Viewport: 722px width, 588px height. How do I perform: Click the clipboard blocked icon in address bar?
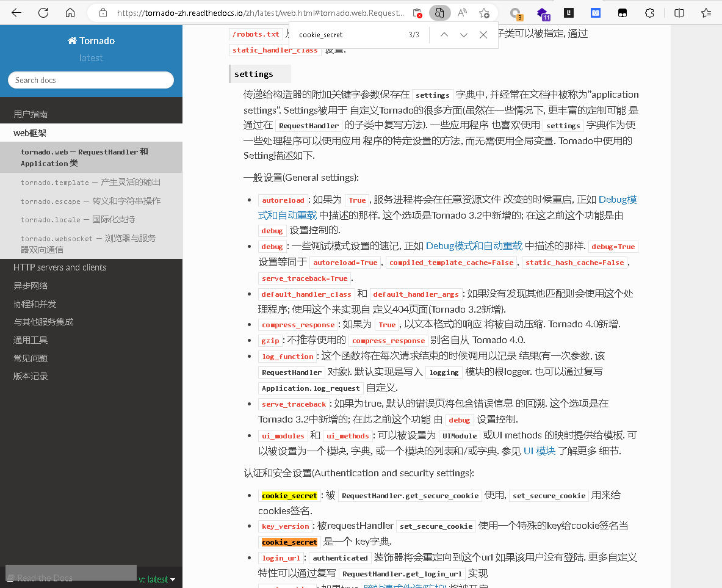(417, 13)
